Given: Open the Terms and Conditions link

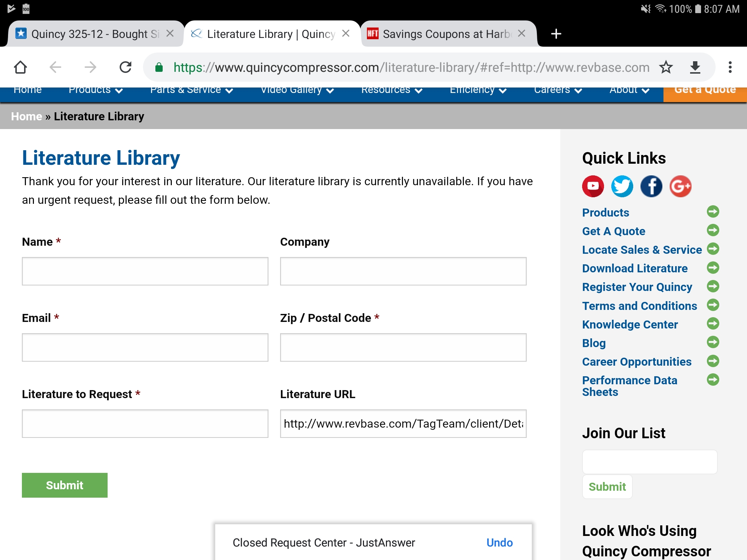Looking at the screenshot, I should 639,306.
